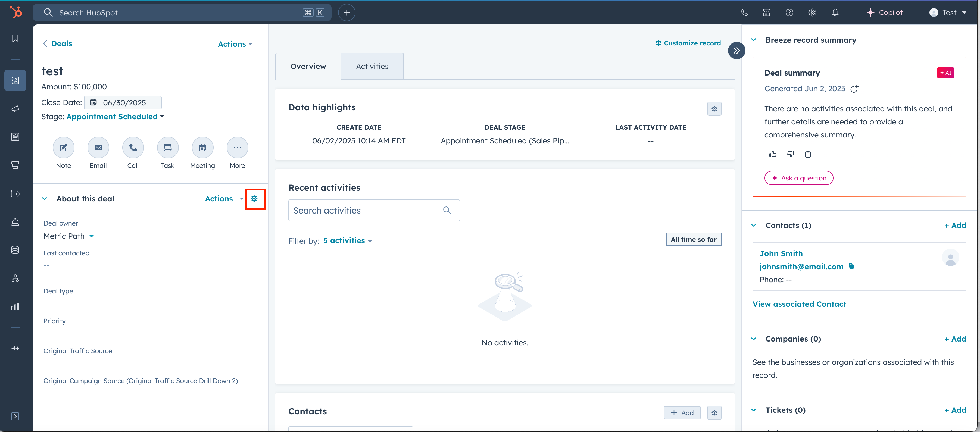Copy johnsmith@email.com address

click(x=851, y=266)
